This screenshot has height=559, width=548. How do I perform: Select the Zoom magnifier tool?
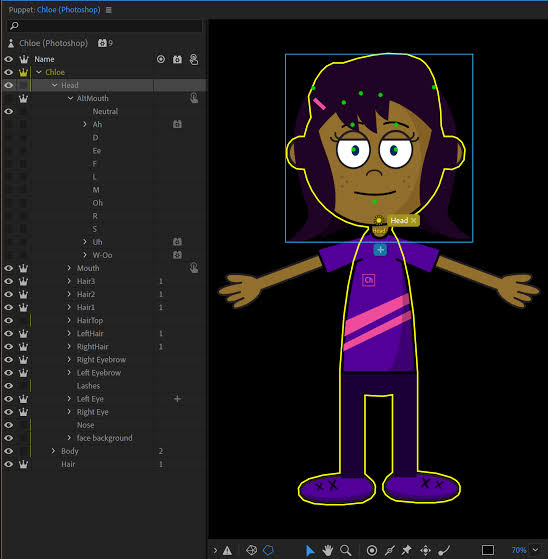coord(345,550)
